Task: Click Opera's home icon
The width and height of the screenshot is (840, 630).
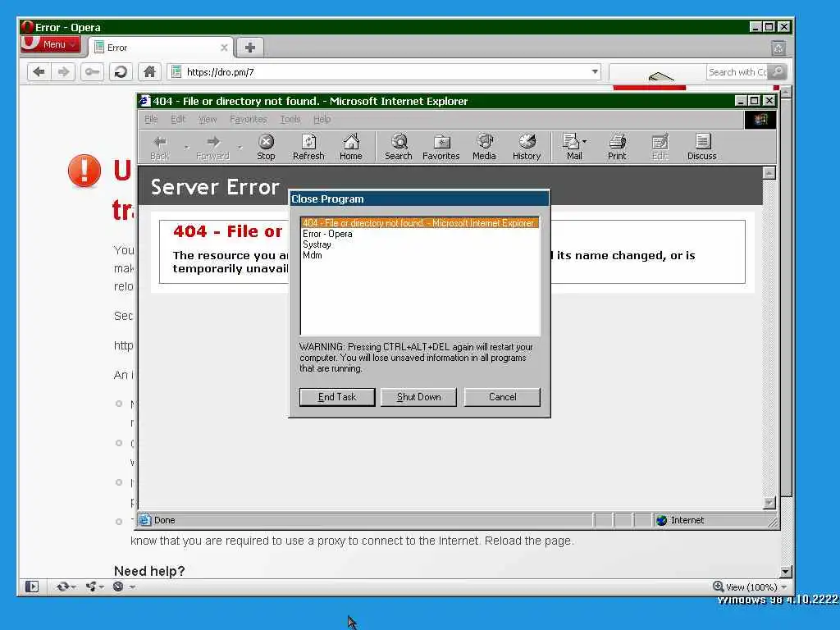Action: point(149,72)
